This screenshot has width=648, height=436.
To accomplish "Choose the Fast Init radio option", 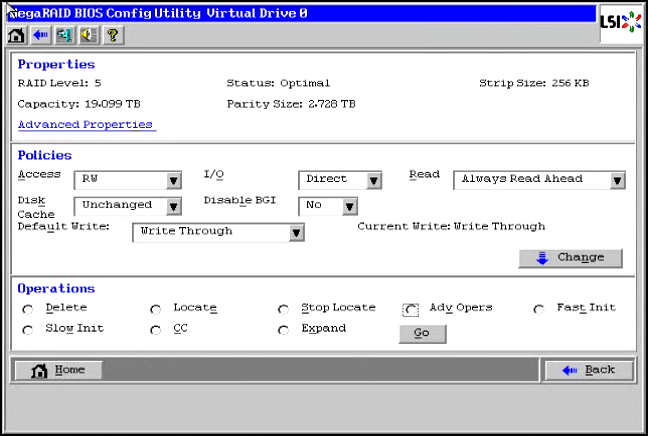I will coord(539,309).
